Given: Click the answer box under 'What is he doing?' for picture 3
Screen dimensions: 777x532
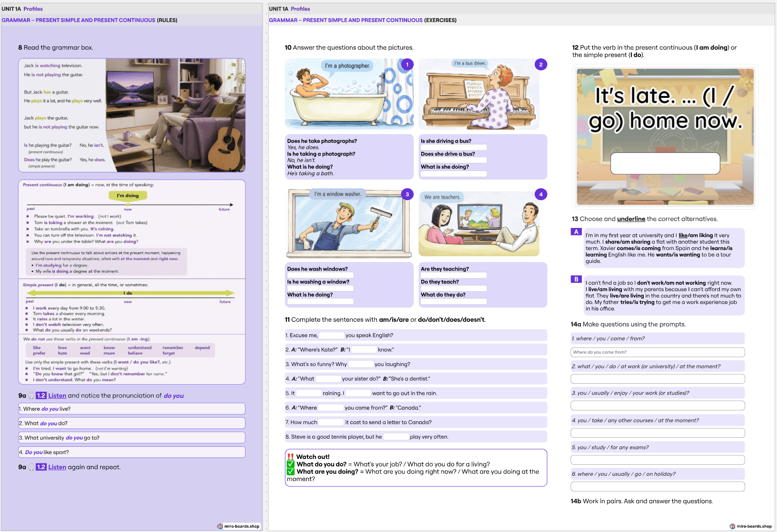Looking at the screenshot, I should (x=320, y=301).
